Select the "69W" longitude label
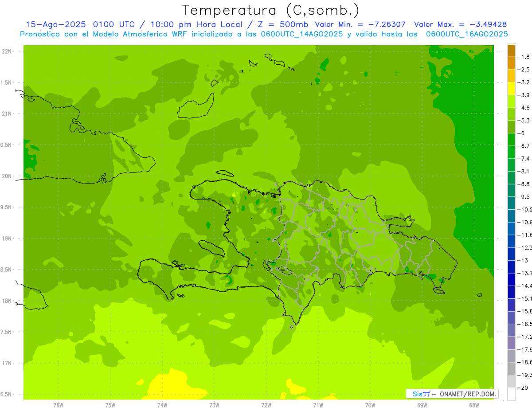Screen dimensions: 532x411 [x=422, y=405]
